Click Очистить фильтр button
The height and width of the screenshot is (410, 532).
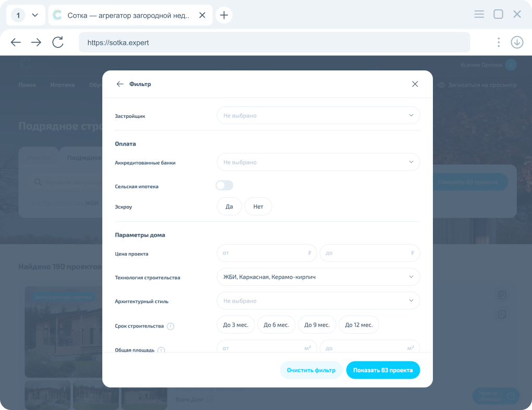click(x=311, y=370)
